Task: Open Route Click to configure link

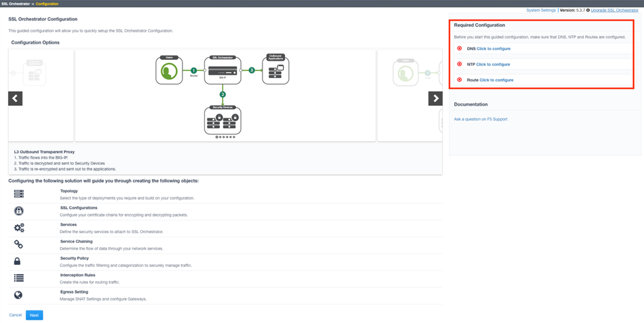Action: click(496, 80)
